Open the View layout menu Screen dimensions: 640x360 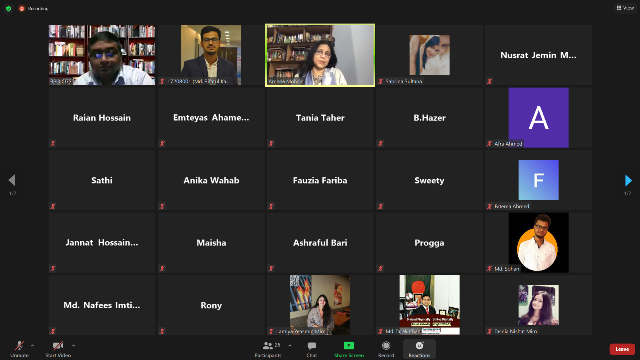point(625,8)
